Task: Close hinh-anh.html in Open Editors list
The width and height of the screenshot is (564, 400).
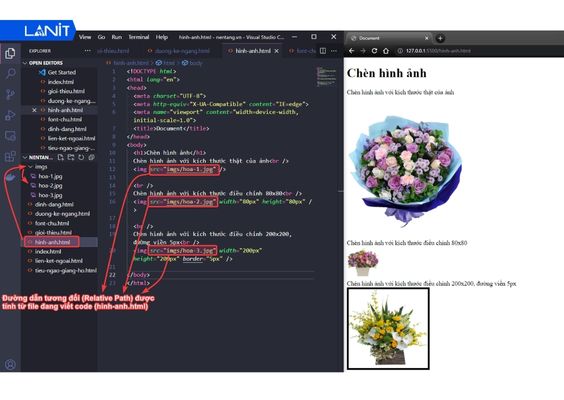Action: tap(35, 110)
